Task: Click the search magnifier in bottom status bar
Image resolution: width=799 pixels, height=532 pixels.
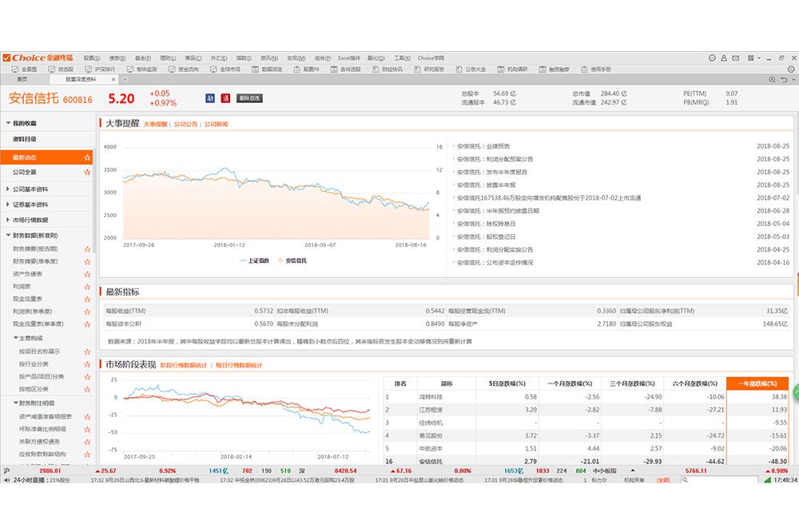Action: coord(686,479)
